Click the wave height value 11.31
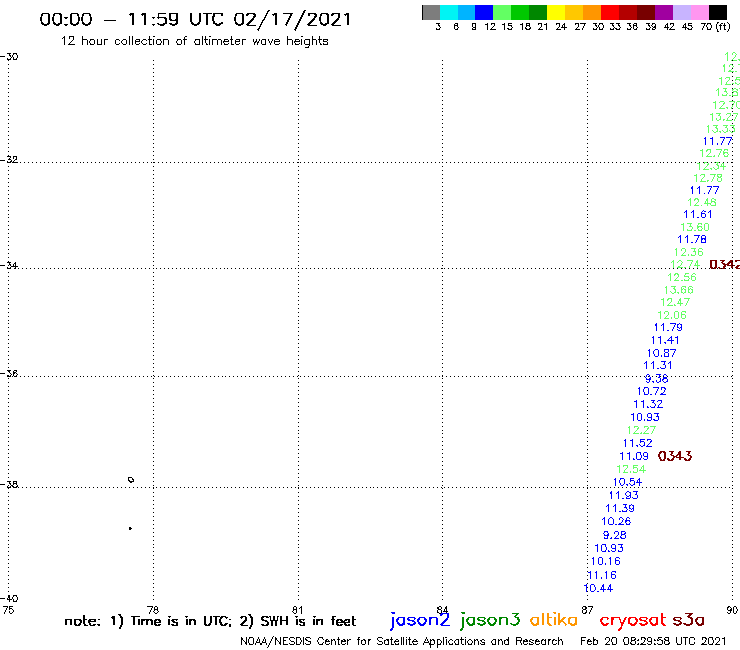The image size is (740, 650). (x=657, y=365)
